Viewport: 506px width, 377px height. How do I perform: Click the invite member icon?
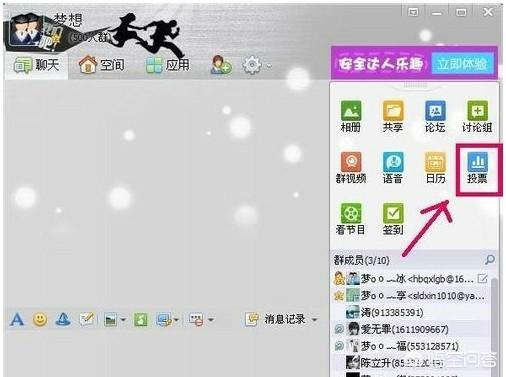coord(221,64)
